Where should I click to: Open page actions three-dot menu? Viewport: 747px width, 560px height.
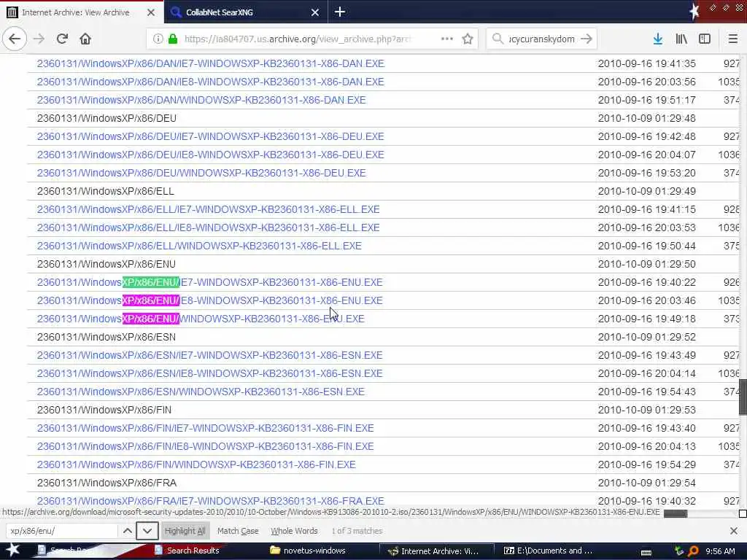(447, 39)
